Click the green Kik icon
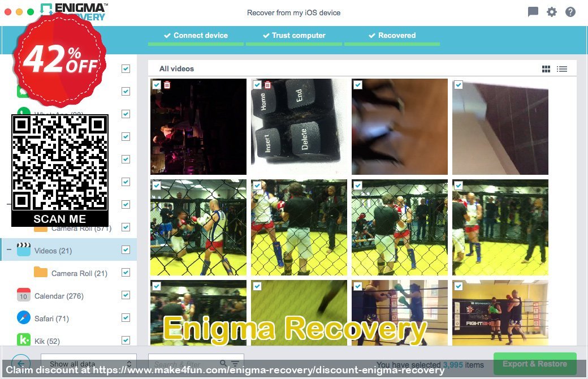Image resolution: width=588 pixels, height=379 pixels. click(x=24, y=339)
